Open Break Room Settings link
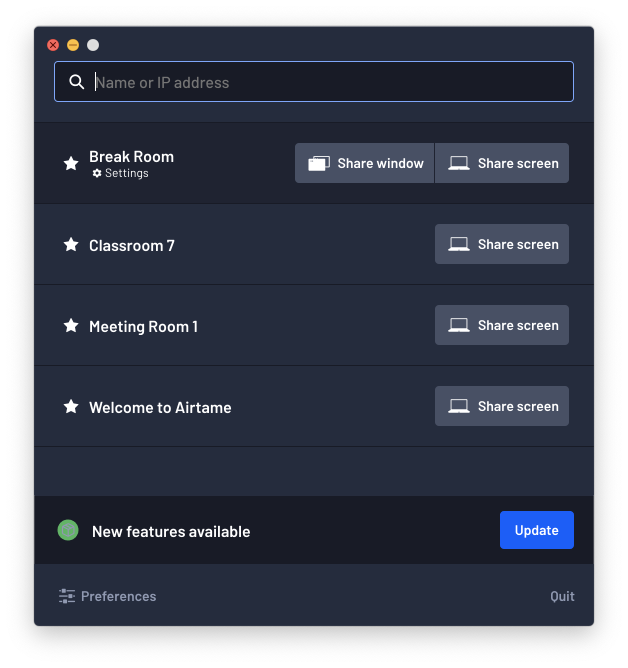This screenshot has width=628, height=668. (x=121, y=173)
